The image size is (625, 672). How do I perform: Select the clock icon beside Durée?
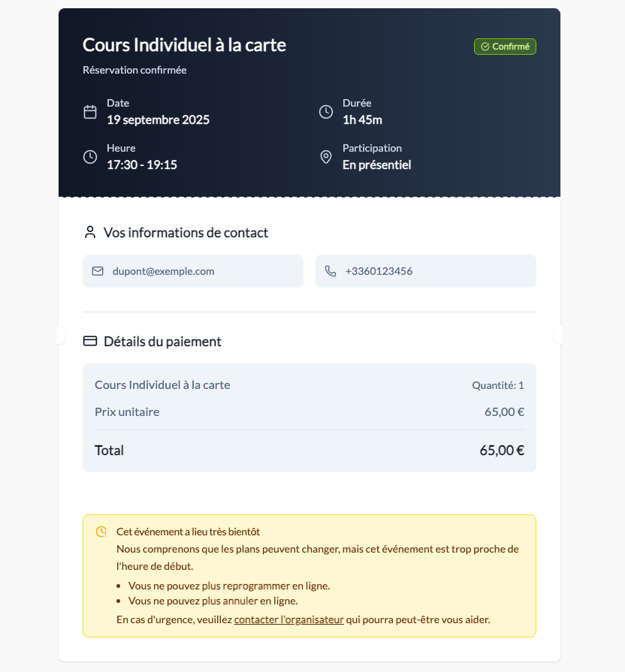pos(326,111)
